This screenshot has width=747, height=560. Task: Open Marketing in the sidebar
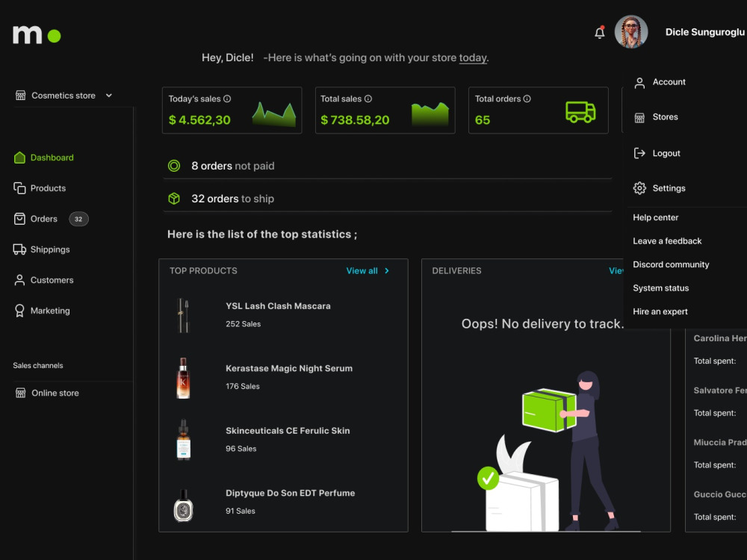(x=50, y=311)
